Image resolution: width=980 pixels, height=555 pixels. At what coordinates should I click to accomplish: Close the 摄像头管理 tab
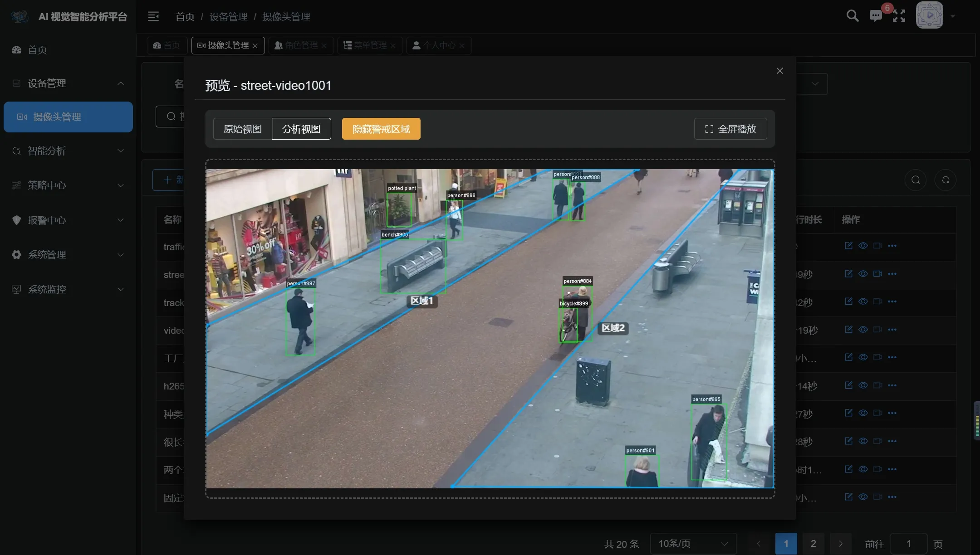pos(255,46)
